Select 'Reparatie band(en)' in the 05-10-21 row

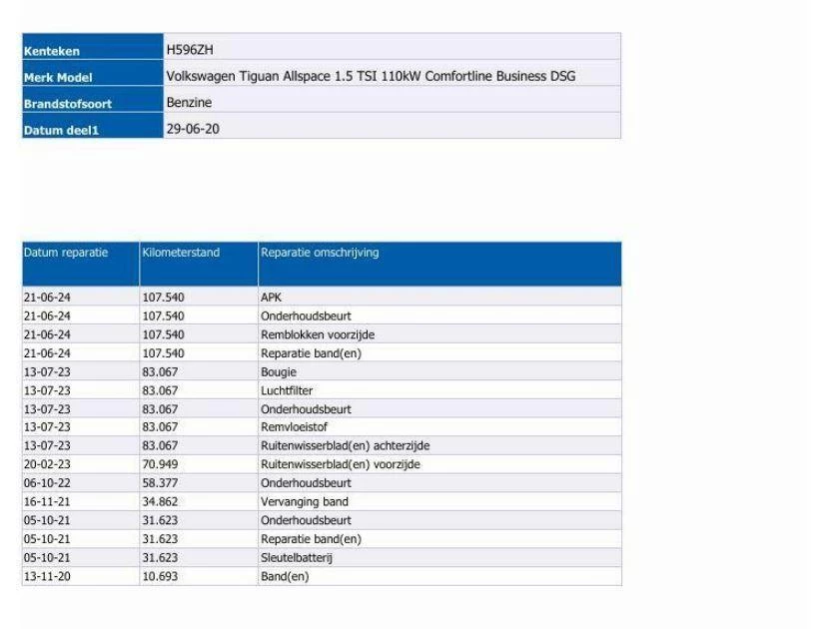pos(312,539)
